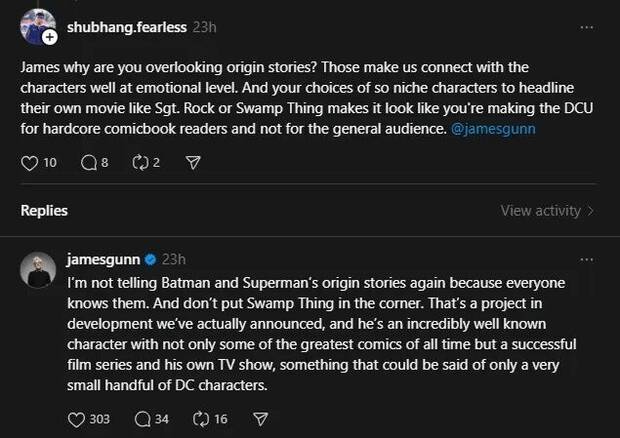The width and height of the screenshot is (620, 438).
Task: Click jamesgunn's verified badge
Action: (149, 259)
